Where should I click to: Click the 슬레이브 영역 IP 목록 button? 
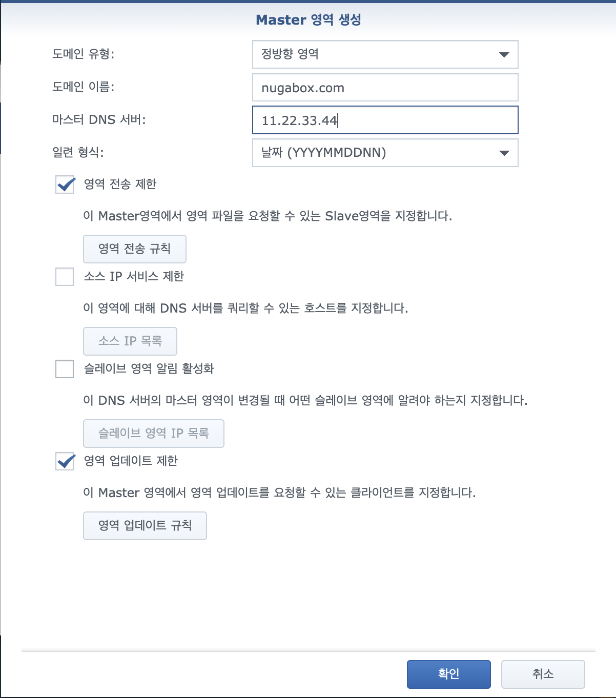point(154,434)
